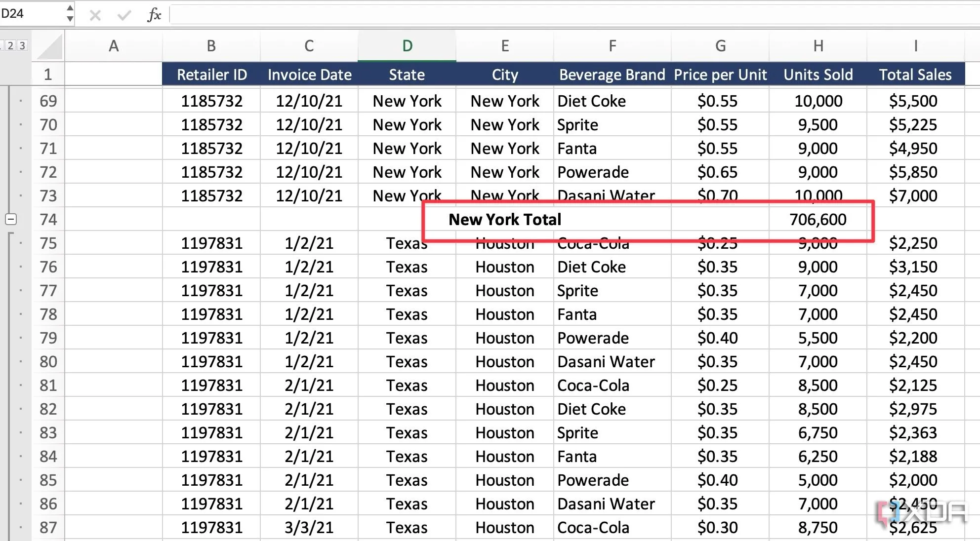
Task: Click the fx insert function icon
Action: 154,15
